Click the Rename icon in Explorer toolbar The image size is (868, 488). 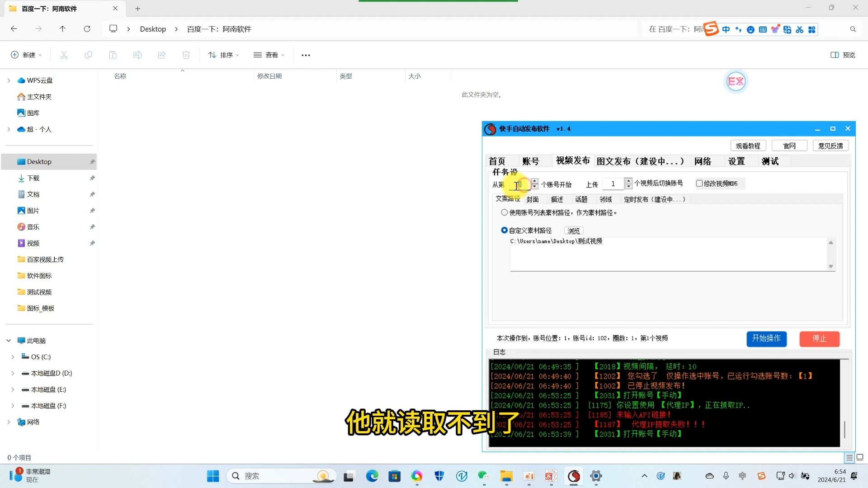point(137,55)
